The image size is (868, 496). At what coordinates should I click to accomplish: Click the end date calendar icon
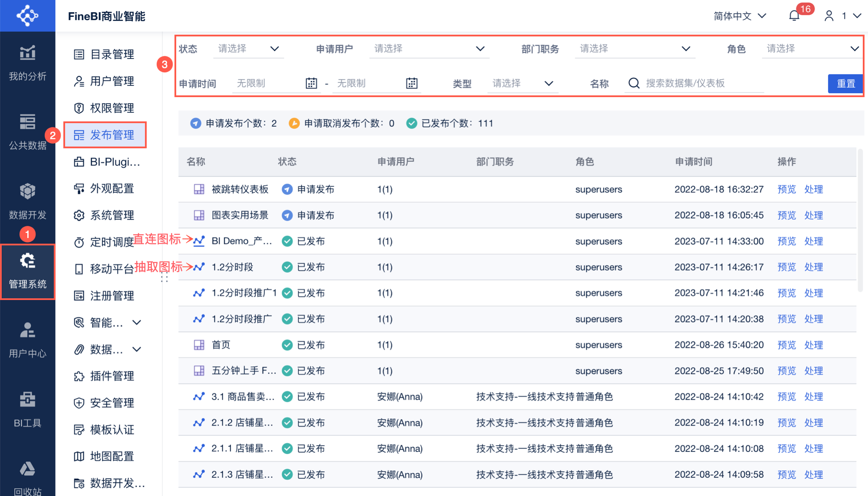pyautogui.click(x=411, y=83)
